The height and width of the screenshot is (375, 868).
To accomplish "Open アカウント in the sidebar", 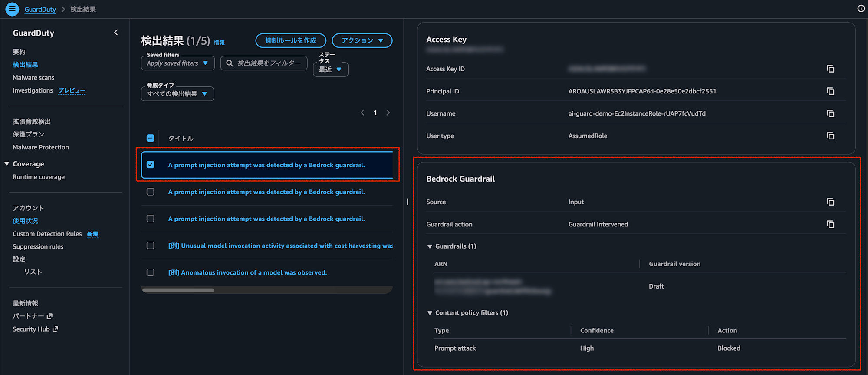I will (x=28, y=208).
